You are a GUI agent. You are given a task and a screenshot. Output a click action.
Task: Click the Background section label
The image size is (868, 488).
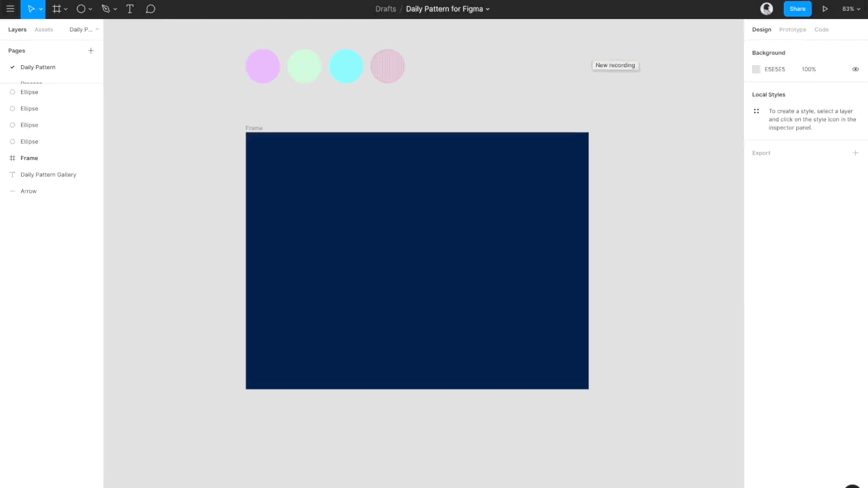(768, 53)
